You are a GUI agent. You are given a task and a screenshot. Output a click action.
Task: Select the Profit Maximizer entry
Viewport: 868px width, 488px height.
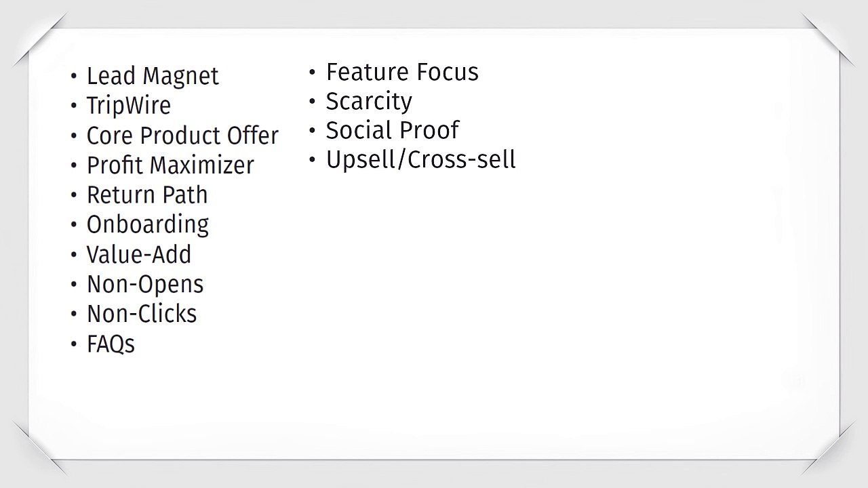pyautogui.click(x=170, y=165)
